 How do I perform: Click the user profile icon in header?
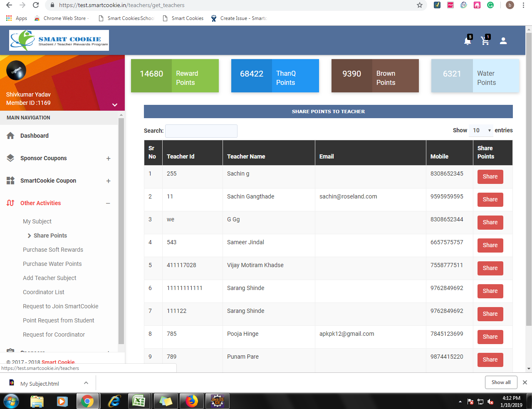pos(503,41)
